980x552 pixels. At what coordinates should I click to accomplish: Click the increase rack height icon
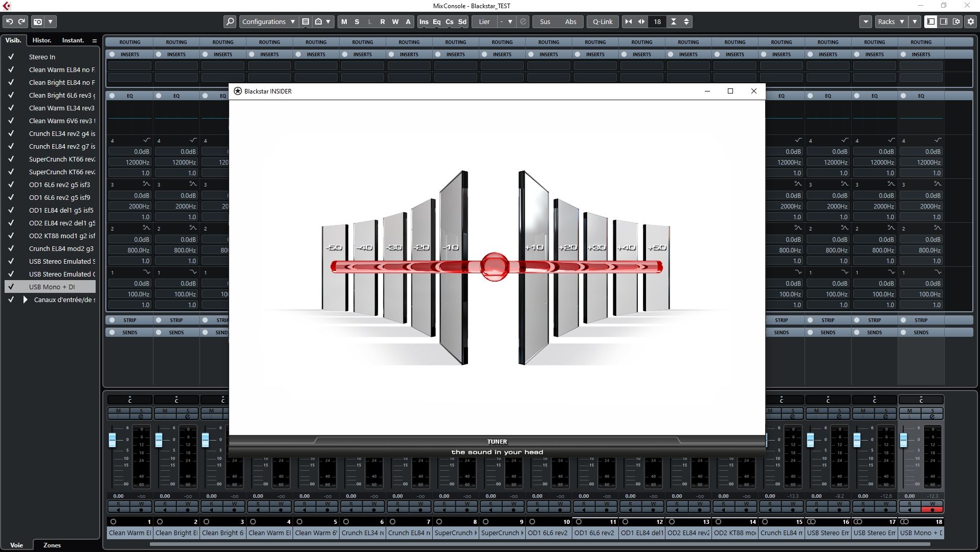click(x=686, y=21)
